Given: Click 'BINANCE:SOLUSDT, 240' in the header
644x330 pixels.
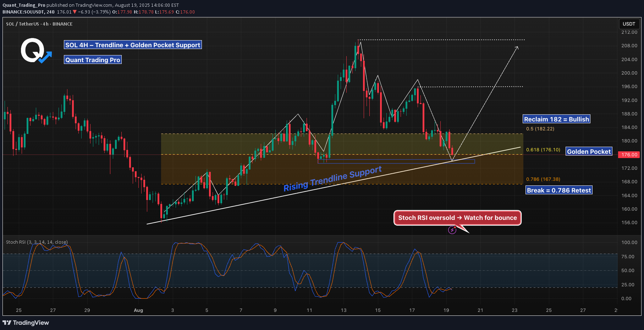Looking at the screenshot, I should point(29,12).
